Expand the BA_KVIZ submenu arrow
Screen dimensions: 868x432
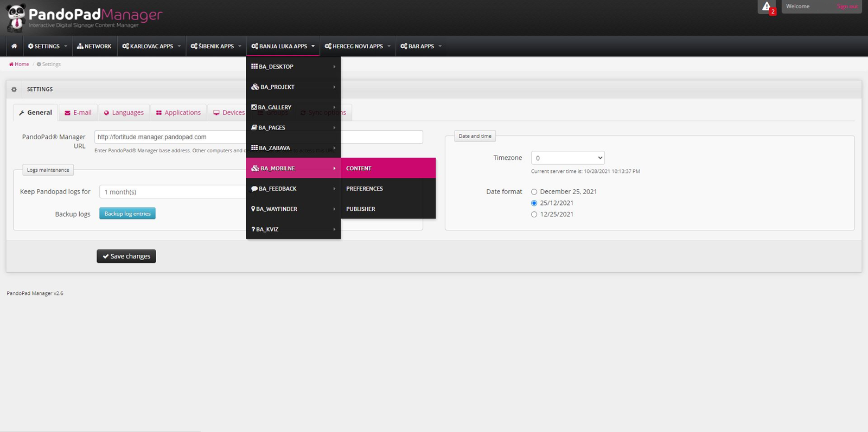[x=334, y=229]
